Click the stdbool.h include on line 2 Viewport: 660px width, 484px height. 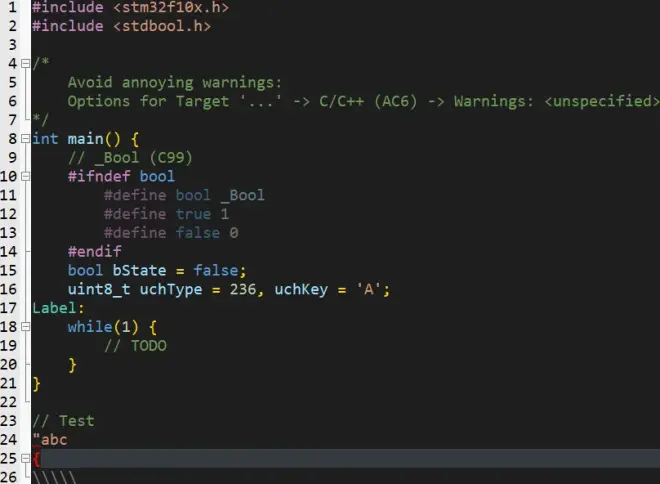pyautogui.click(x=162, y=26)
